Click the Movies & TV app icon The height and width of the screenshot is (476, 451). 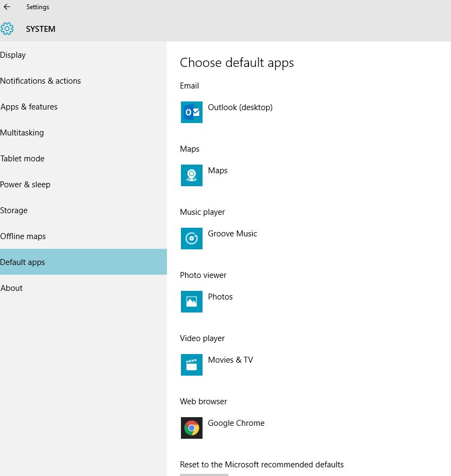coord(191,365)
